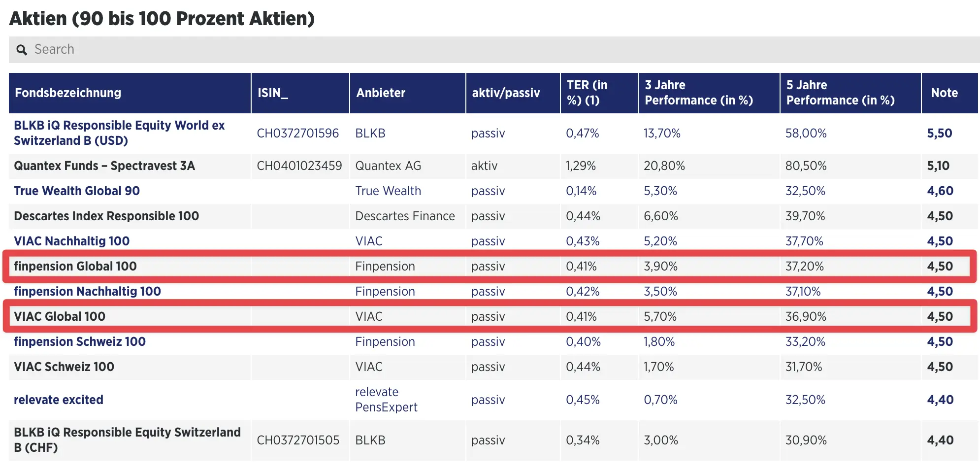
Task: Open the VIAC Nachhaltig 100 link
Action: (72, 241)
